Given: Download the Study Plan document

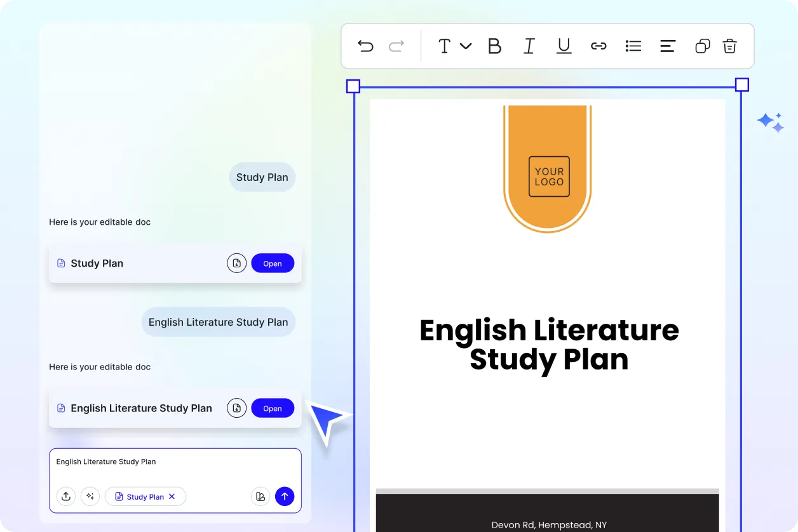Looking at the screenshot, I should (x=237, y=263).
